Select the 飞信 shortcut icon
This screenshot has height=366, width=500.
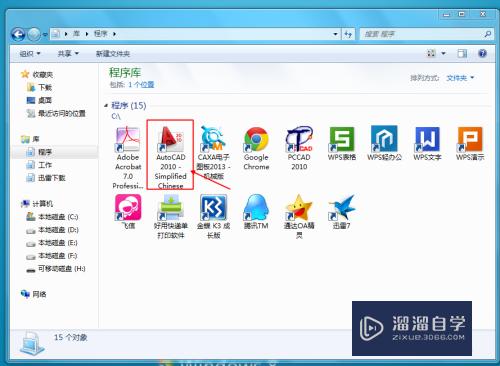128,207
